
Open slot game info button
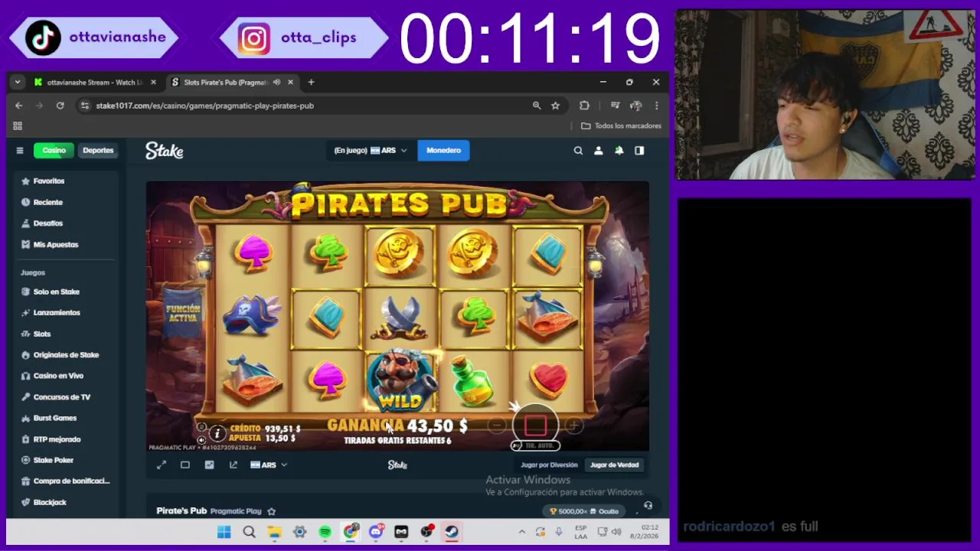[x=217, y=433]
